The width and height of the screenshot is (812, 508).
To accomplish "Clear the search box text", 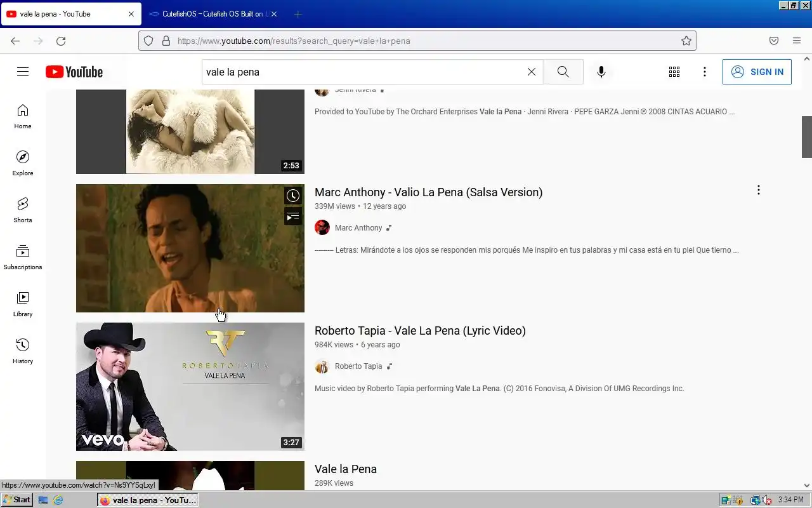I will [x=532, y=72].
